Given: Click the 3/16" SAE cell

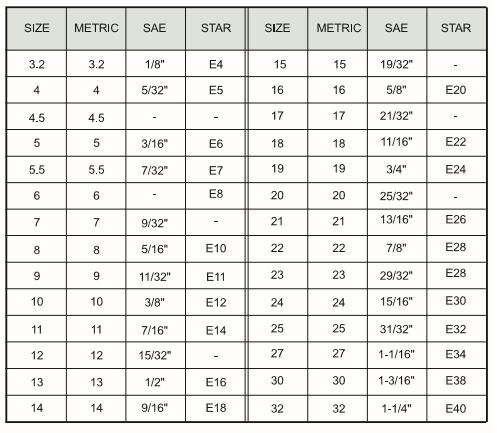Looking at the screenshot, I should (155, 143).
